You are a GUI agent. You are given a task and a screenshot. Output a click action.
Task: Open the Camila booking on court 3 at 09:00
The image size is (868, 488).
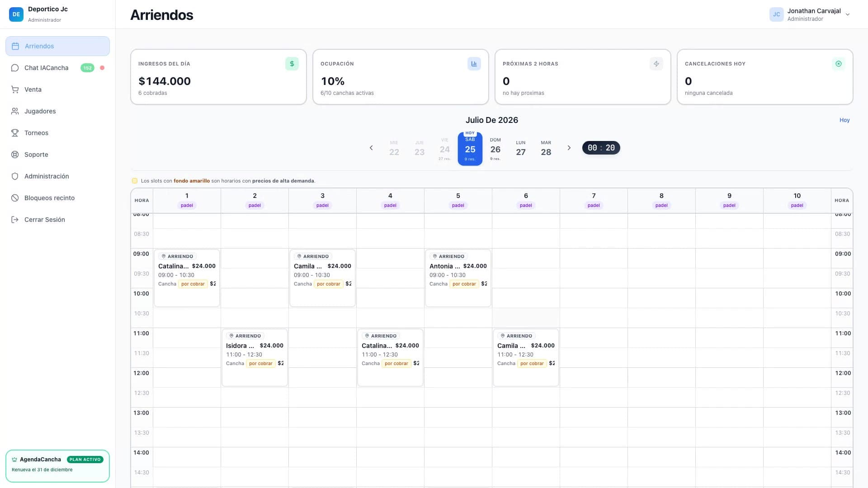(322, 278)
